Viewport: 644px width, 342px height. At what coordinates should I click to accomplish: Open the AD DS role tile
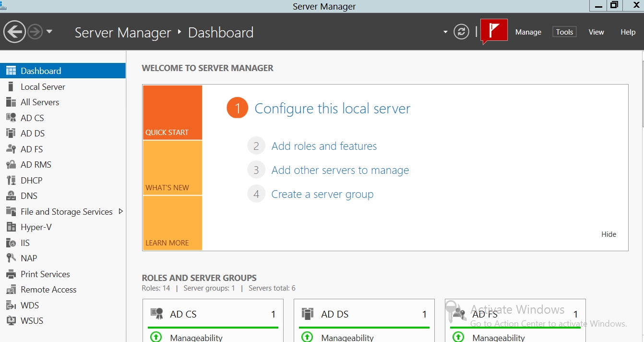[364, 314]
